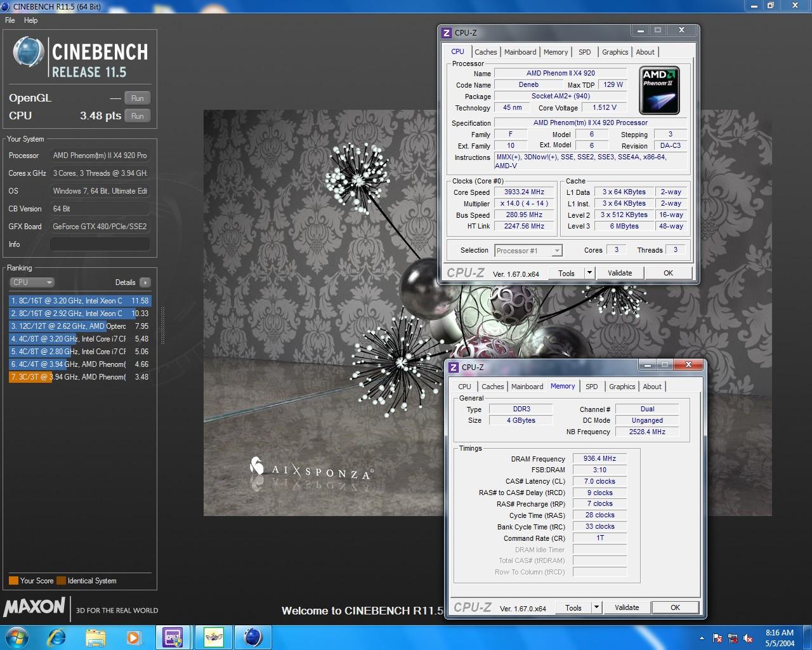This screenshot has width=812, height=650.
Task: Click DRAM Frequency value 936.4 MHz
Action: 600,459
